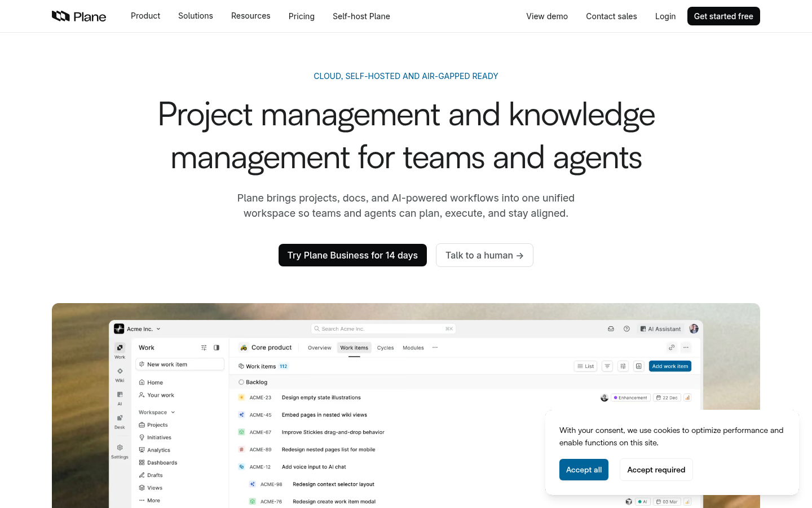Open the Desk section in the app sidebar

point(120,421)
